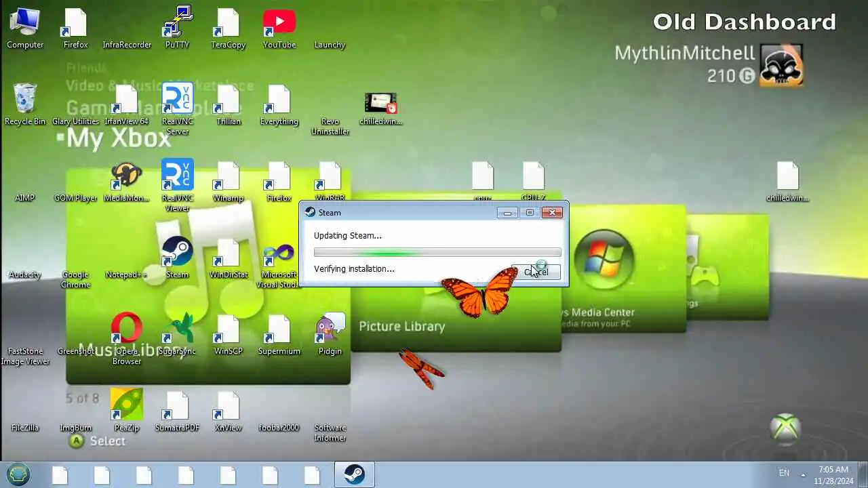Select the MediaMonkey desktop shortcut
Viewport: 868px width, 488px height.
[x=127, y=176]
